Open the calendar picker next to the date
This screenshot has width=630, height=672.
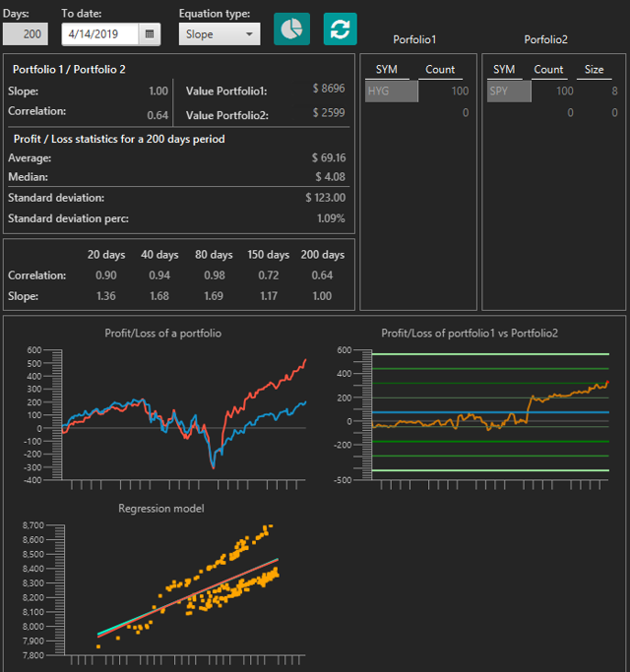pos(150,33)
